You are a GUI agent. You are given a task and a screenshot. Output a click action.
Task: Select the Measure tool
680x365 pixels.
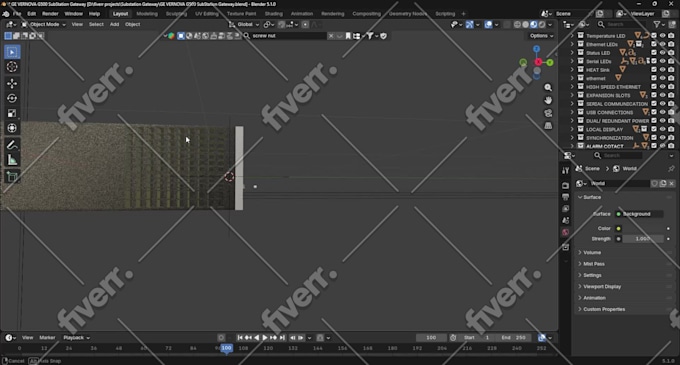[12, 160]
